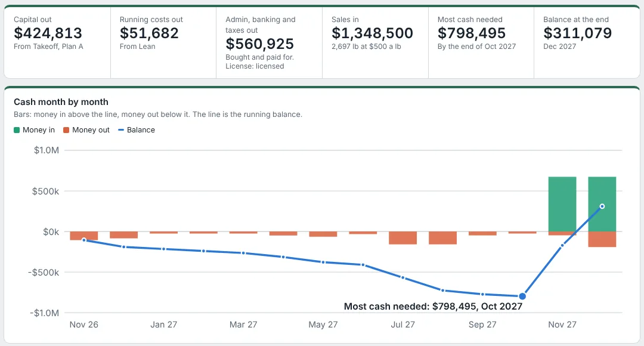Click the Dec 2027 green money-in bar

tap(602, 204)
